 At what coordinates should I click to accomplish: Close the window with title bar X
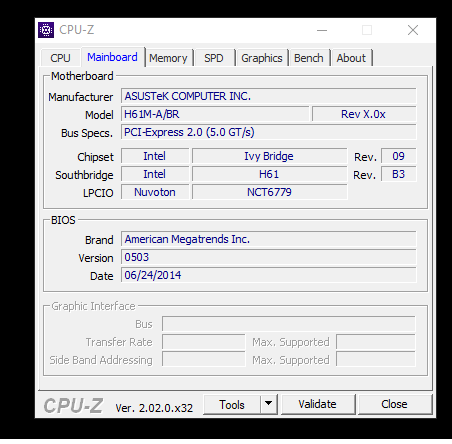[x=413, y=30]
